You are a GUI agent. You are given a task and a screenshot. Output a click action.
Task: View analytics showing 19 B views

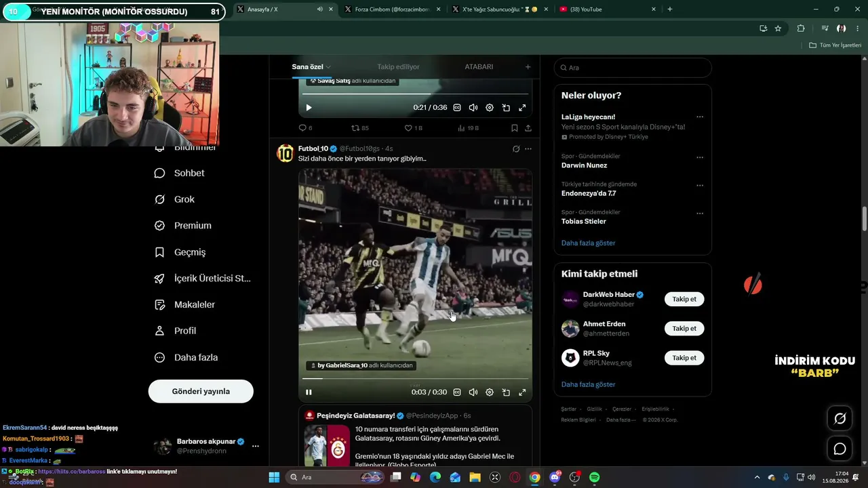pyautogui.click(x=468, y=128)
